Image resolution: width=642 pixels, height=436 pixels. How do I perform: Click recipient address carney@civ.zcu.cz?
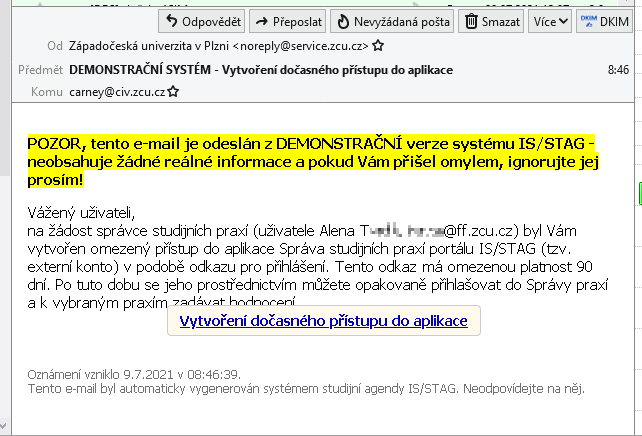tap(117, 92)
